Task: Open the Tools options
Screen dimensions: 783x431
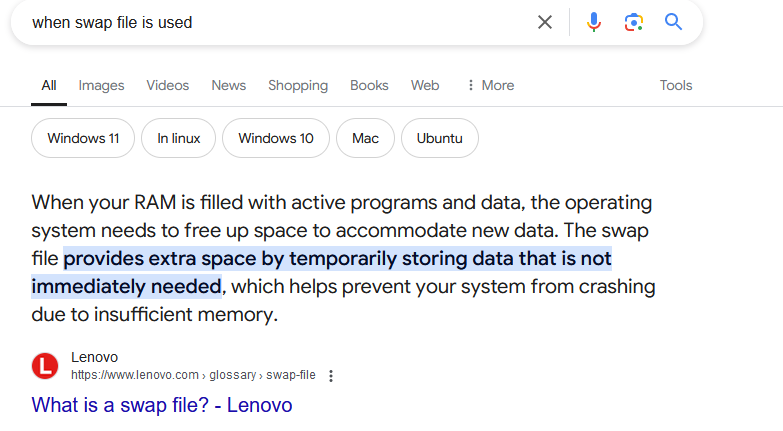Action: [x=676, y=85]
